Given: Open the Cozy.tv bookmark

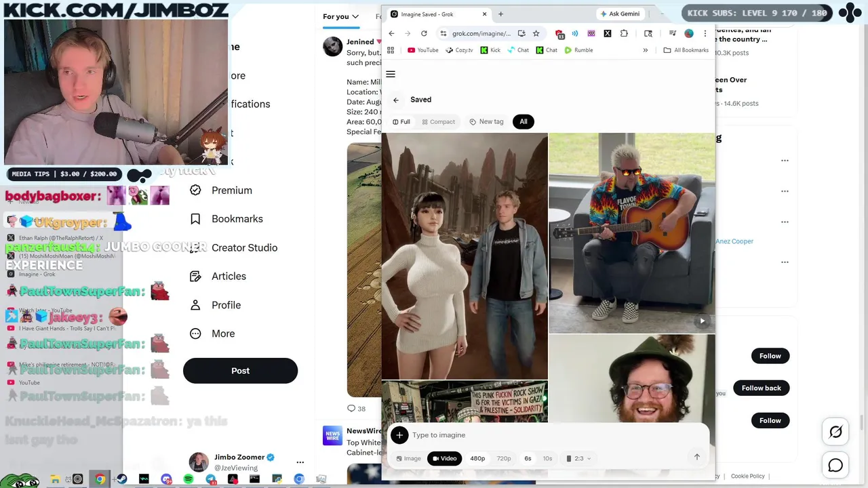Looking at the screenshot, I should click(459, 50).
